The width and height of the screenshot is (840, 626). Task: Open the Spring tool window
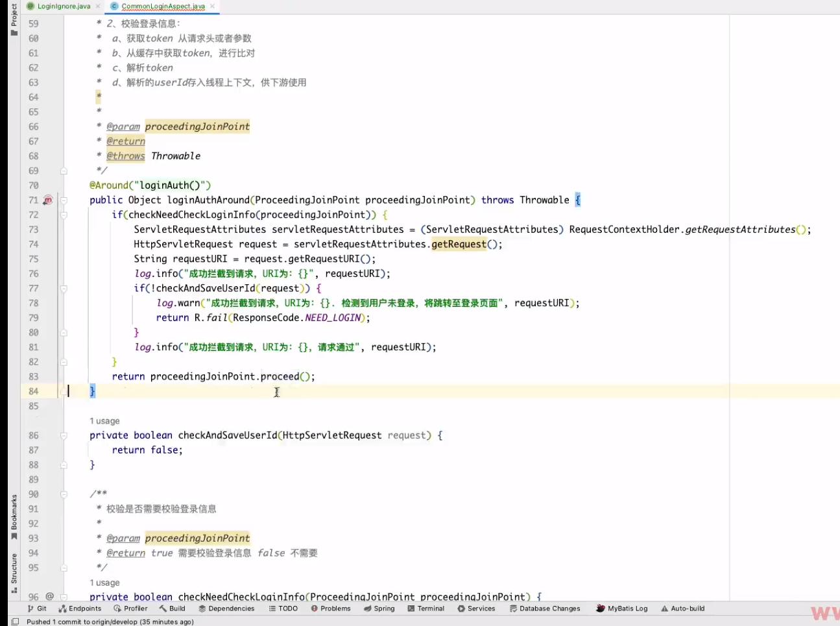[379, 608]
